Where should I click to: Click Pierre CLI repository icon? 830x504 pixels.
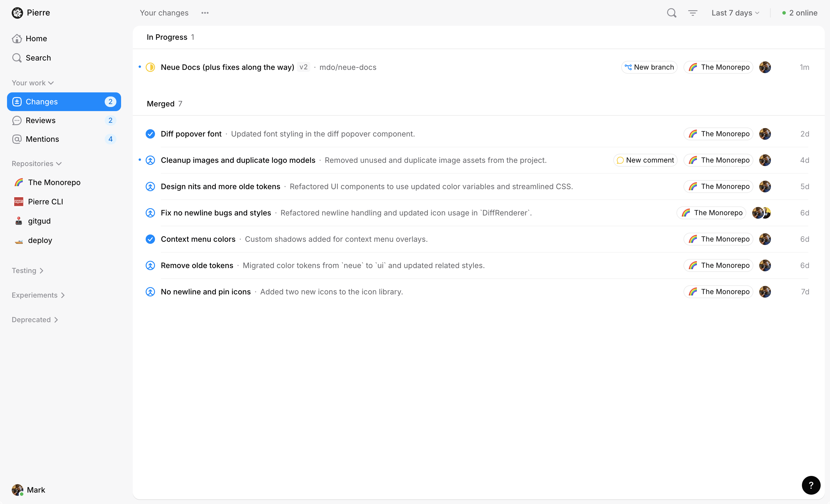pos(18,202)
